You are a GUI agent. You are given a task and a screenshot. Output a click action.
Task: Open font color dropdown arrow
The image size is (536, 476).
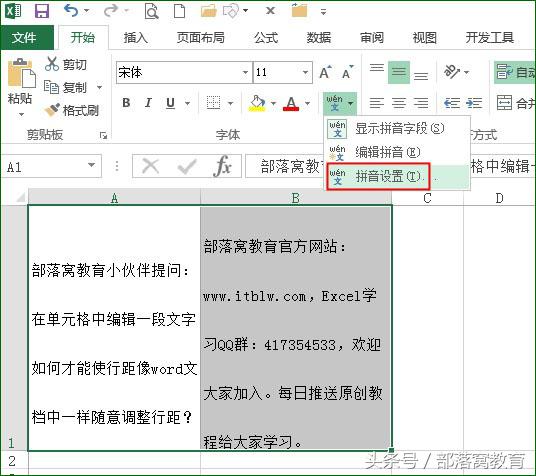point(307,103)
